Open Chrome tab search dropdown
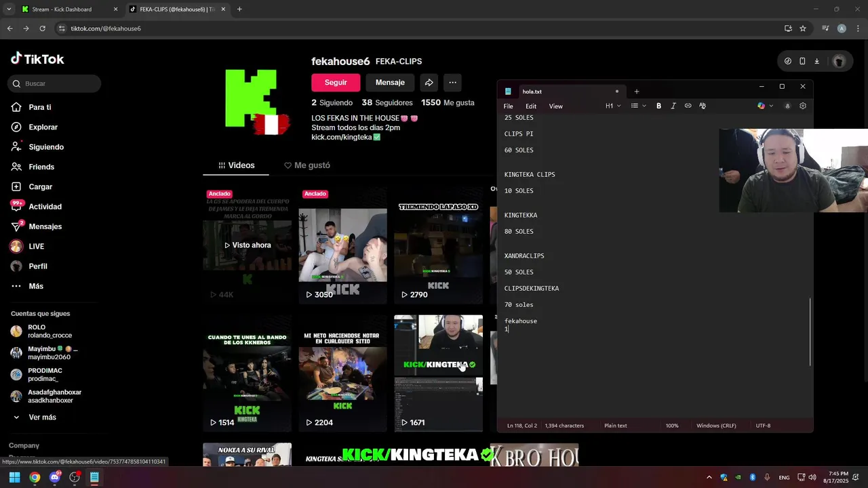This screenshot has height=488, width=868. [x=9, y=9]
